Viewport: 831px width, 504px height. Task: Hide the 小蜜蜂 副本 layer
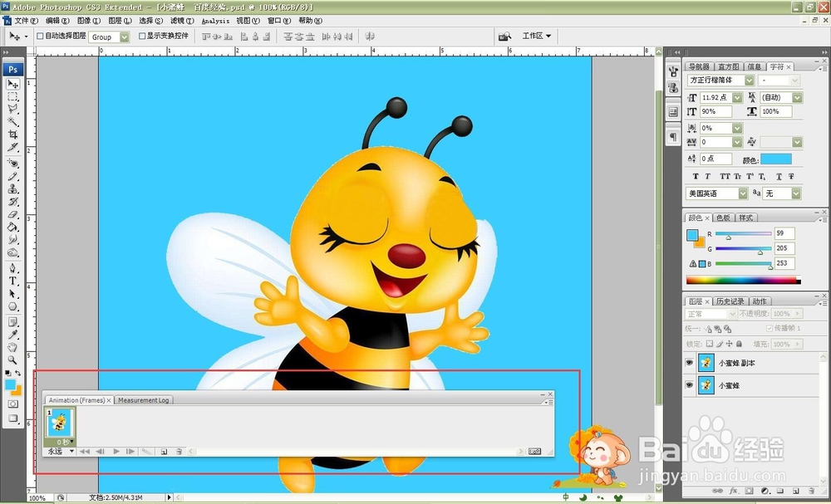689,363
